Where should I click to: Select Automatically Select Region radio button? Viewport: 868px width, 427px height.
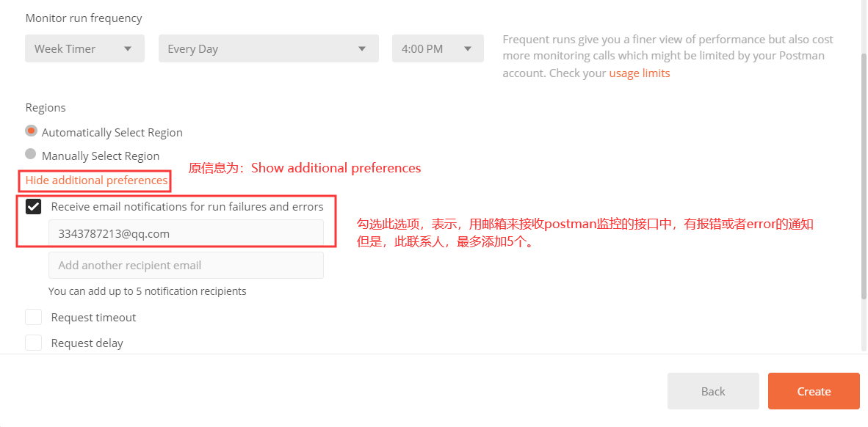coord(31,131)
